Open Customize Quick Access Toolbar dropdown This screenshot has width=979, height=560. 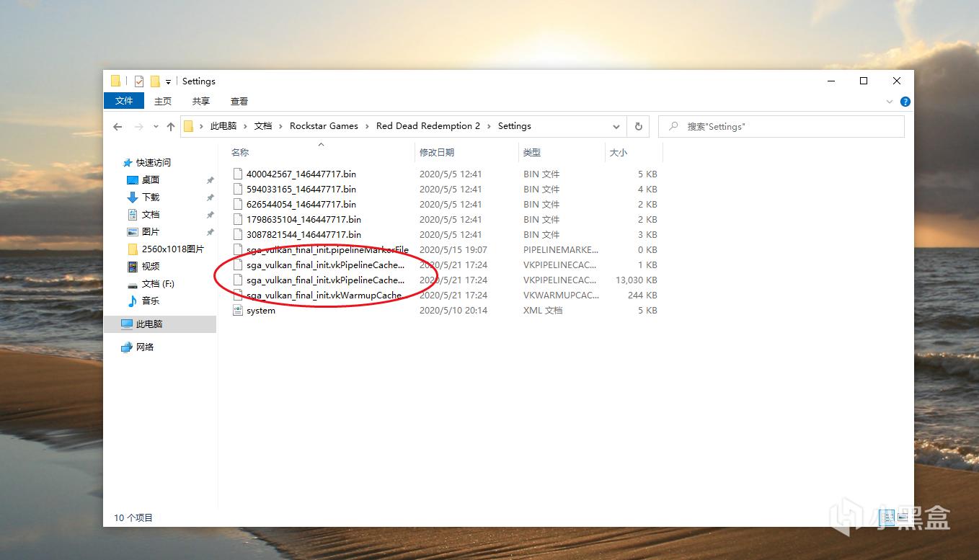click(168, 82)
